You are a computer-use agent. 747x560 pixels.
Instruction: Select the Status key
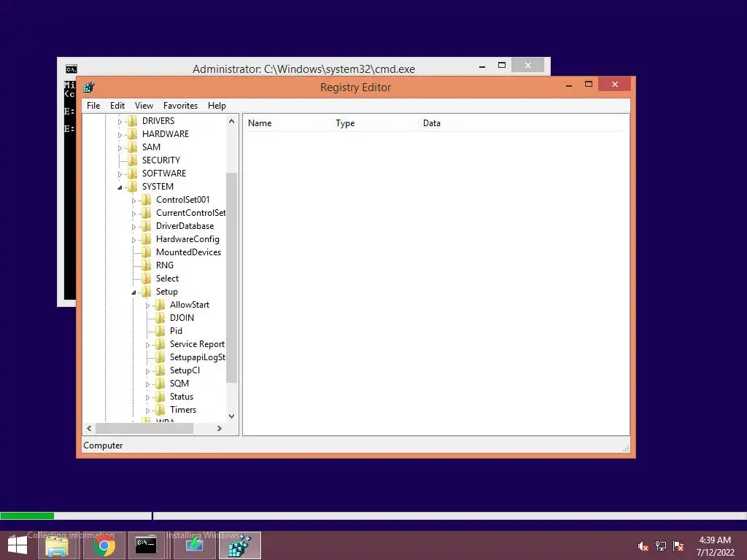point(182,397)
